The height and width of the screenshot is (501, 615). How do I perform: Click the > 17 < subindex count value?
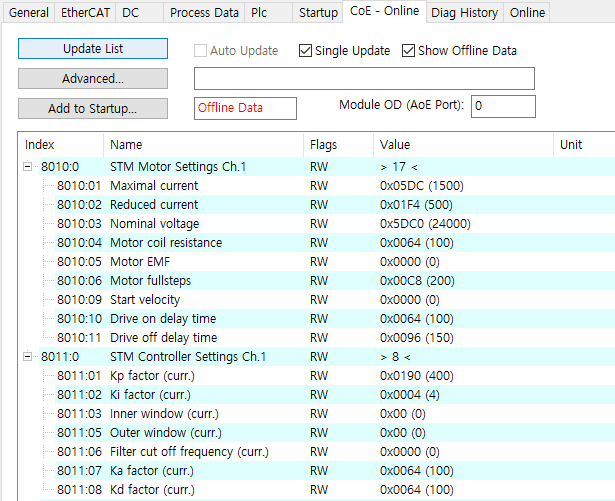[x=399, y=167]
